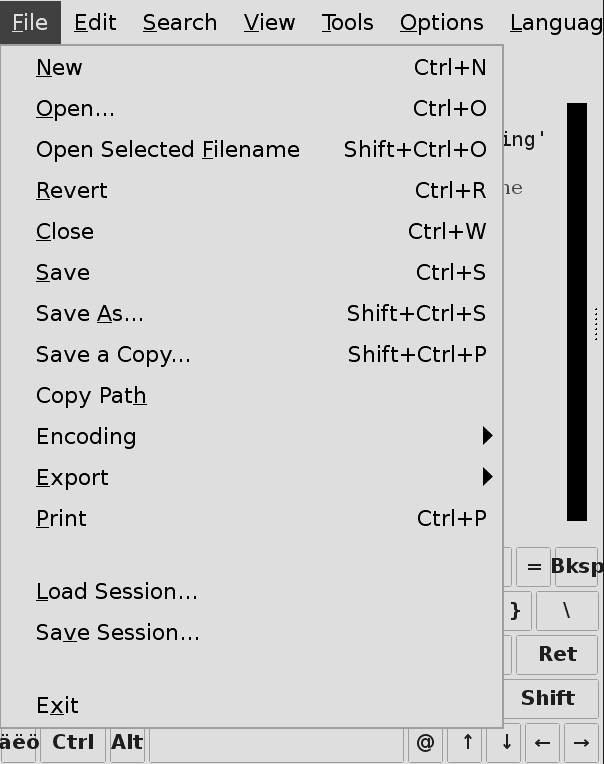Click Load Session... entry
Viewport: 604px width, 764px height.
click(117, 592)
